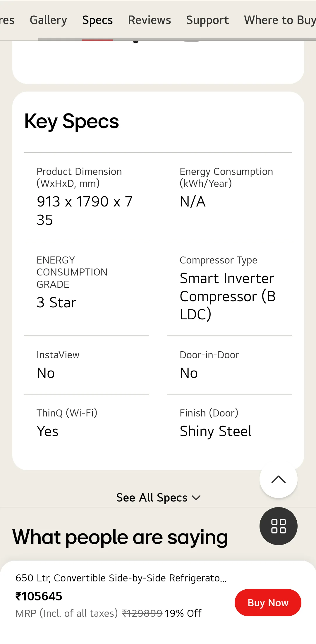Tap the Smart Inverter Compressor value
The width and height of the screenshot is (316, 644).
click(228, 296)
